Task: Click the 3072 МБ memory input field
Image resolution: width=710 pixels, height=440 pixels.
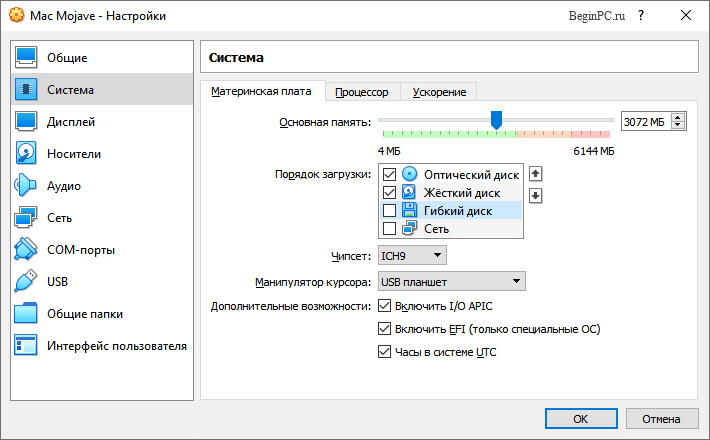Action: 646,121
